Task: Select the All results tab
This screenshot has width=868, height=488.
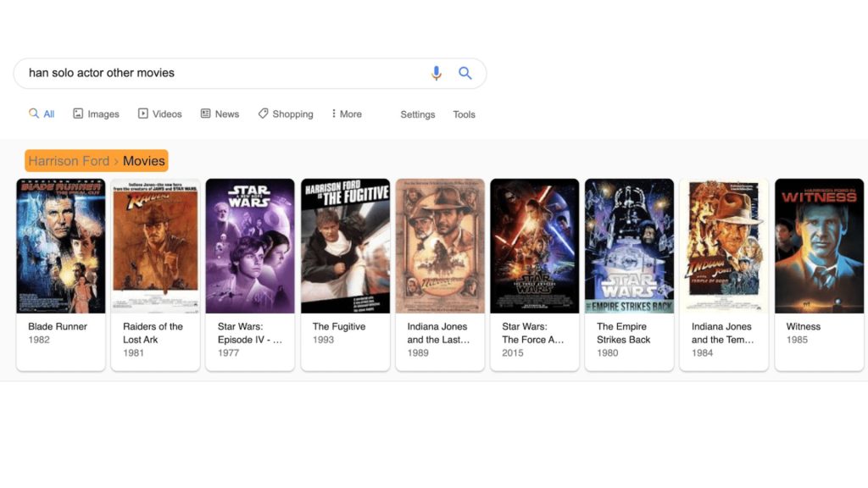Action: coord(42,114)
